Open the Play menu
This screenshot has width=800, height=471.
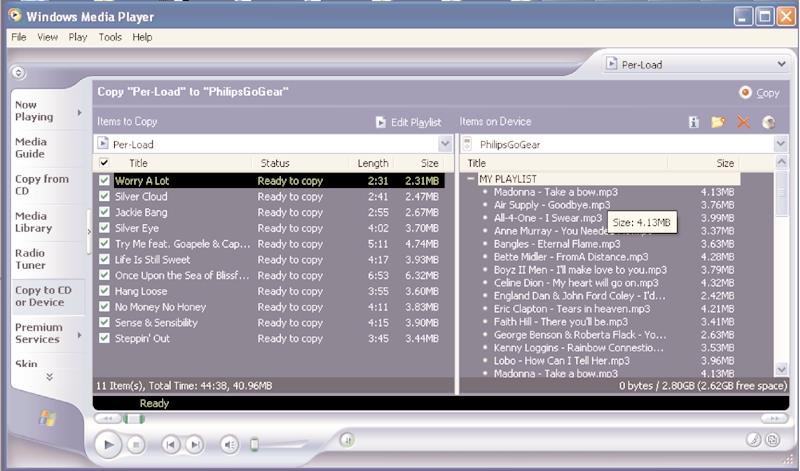pyautogui.click(x=78, y=37)
